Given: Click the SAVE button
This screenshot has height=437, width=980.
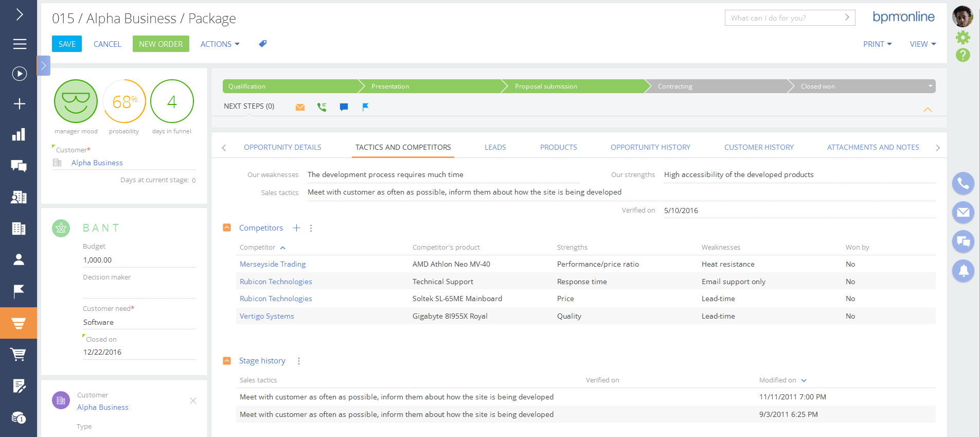Looking at the screenshot, I should 67,44.
